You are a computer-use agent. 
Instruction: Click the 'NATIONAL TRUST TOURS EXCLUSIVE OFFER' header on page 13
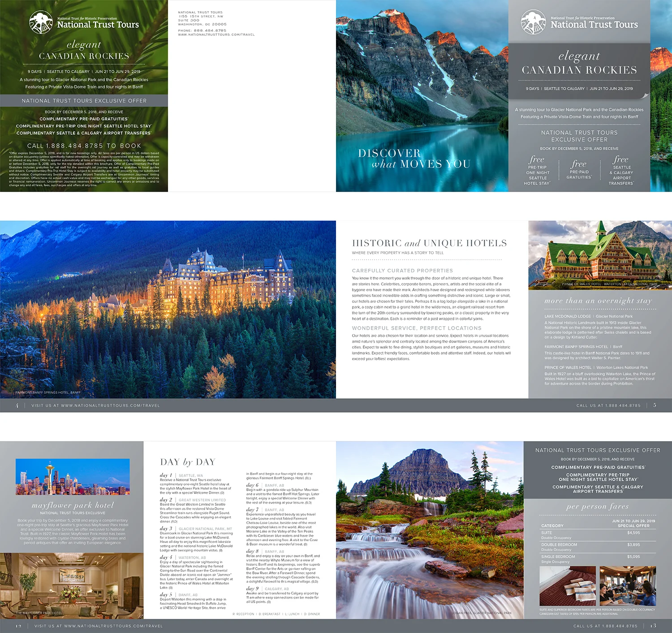598,450
